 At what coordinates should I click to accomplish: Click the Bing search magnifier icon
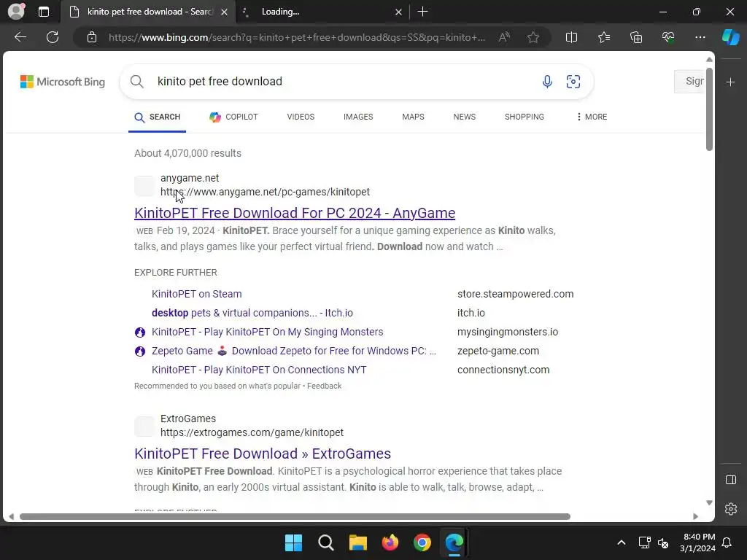tap(136, 82)
